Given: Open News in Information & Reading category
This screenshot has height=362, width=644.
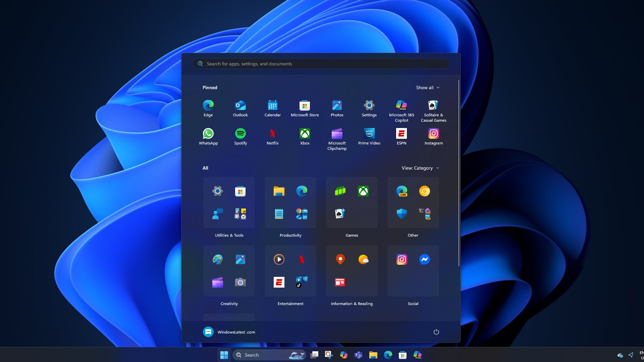Looking at the screenshot, I should point(340,282).
